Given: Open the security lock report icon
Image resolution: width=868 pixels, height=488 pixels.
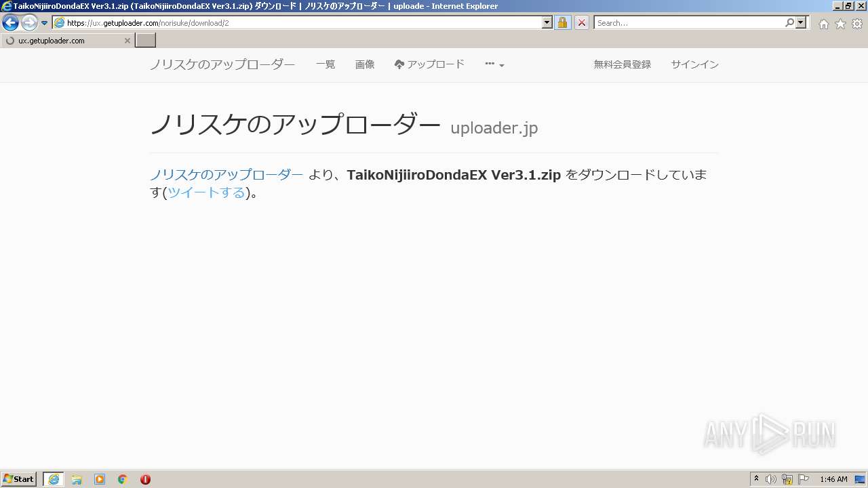Looking at the screenshot, I should (562, 23).
